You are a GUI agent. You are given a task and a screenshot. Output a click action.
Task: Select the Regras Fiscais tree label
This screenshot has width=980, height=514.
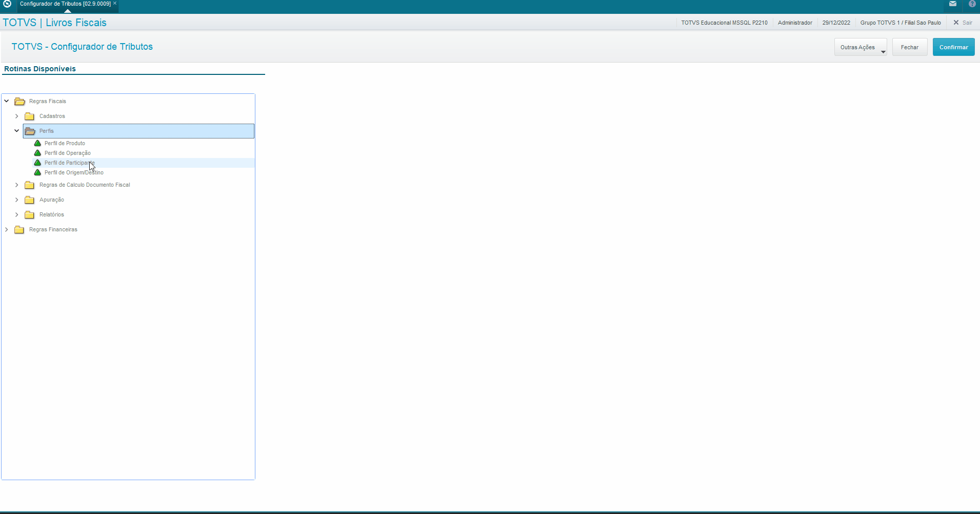coord(48,101)
